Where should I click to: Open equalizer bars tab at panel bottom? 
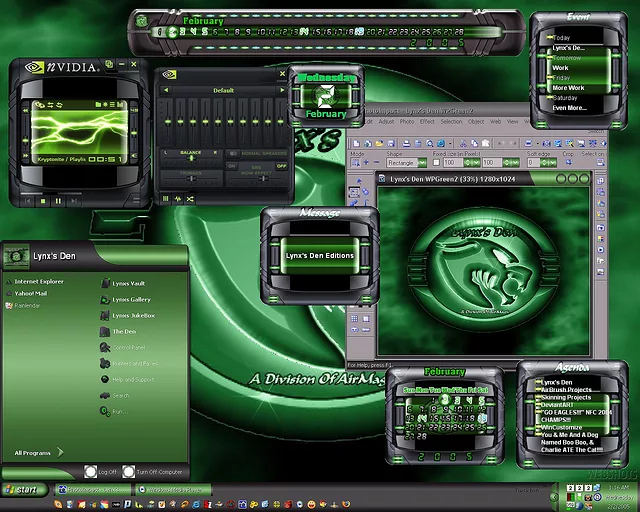pos(166,199)
